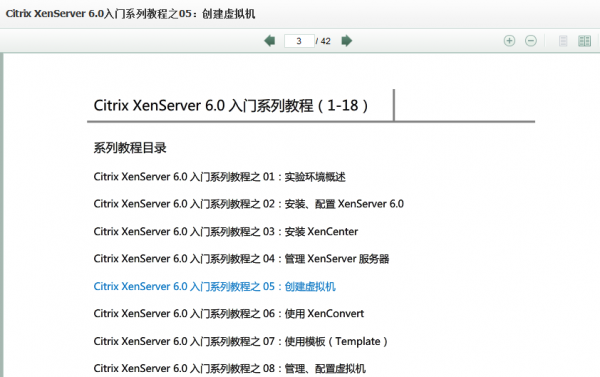Click the line '08：管理、配置虚拟机'
The width and height of the screenshot is (600, 377).
(230, 369)
